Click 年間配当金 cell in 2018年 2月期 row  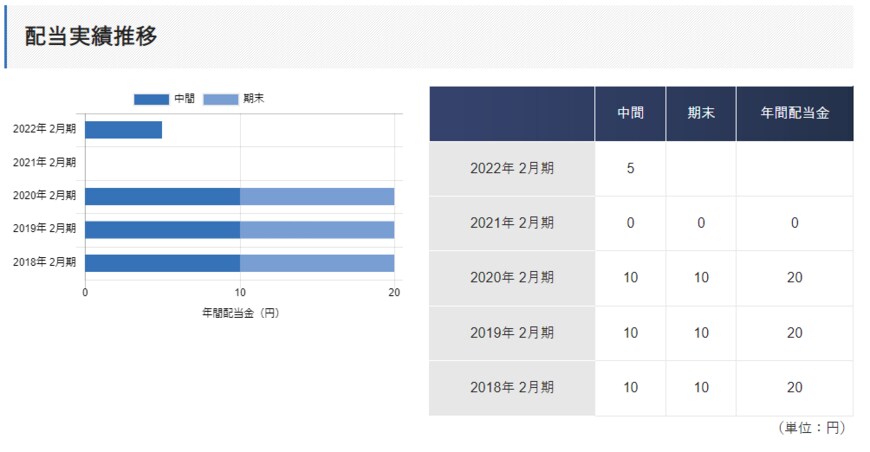pyautogui.click(x=794, y=387)
